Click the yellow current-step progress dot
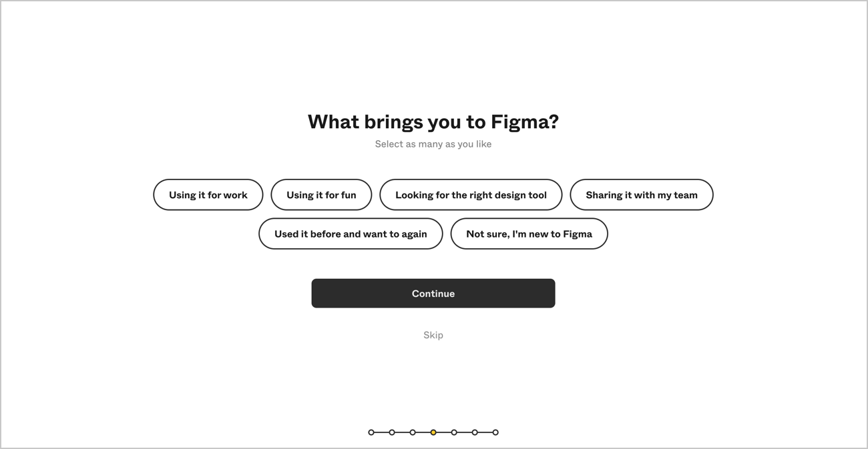 click(x=433, y=432)
